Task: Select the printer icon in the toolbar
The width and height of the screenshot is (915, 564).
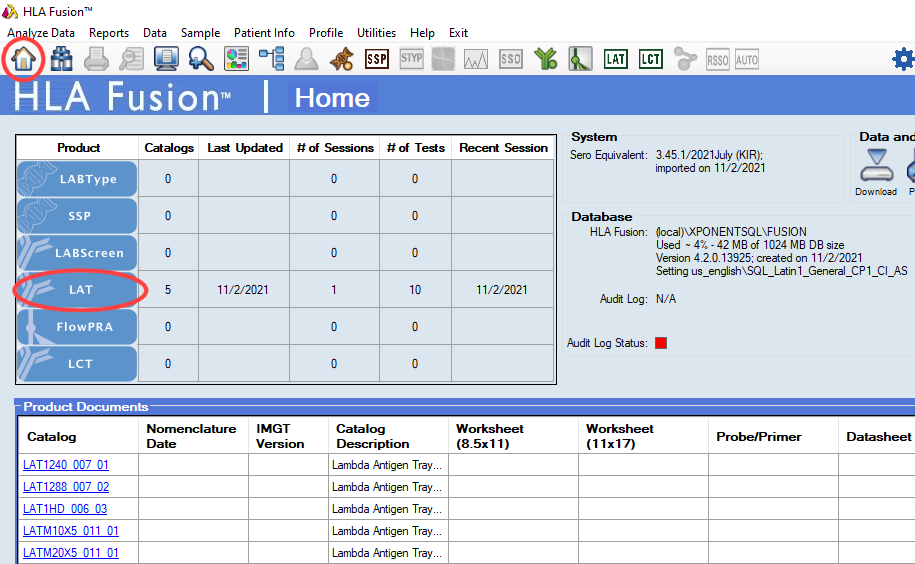Action: coord(96,59)
